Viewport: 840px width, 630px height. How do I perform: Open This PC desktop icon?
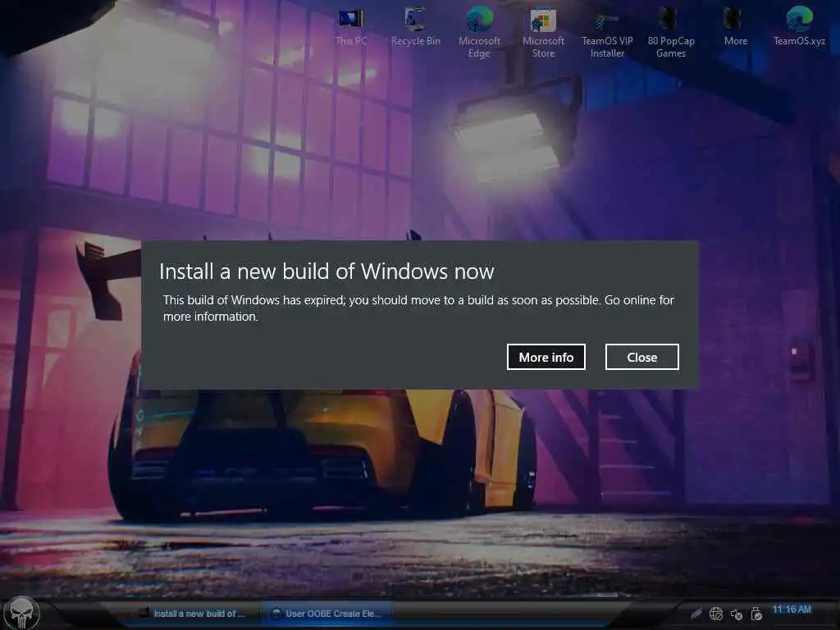coord(351,27)
